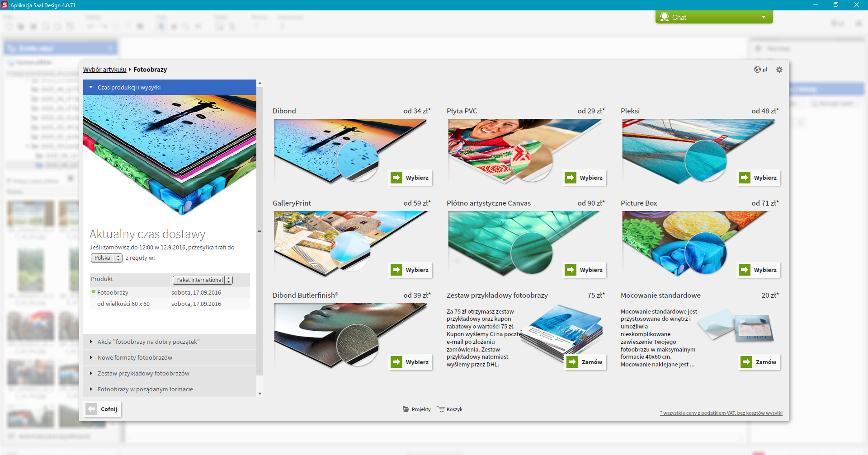This screenshot has height=455, width=868.
Task: Order the Mocowanie standardowe mount
Action: tap(759, 362)
